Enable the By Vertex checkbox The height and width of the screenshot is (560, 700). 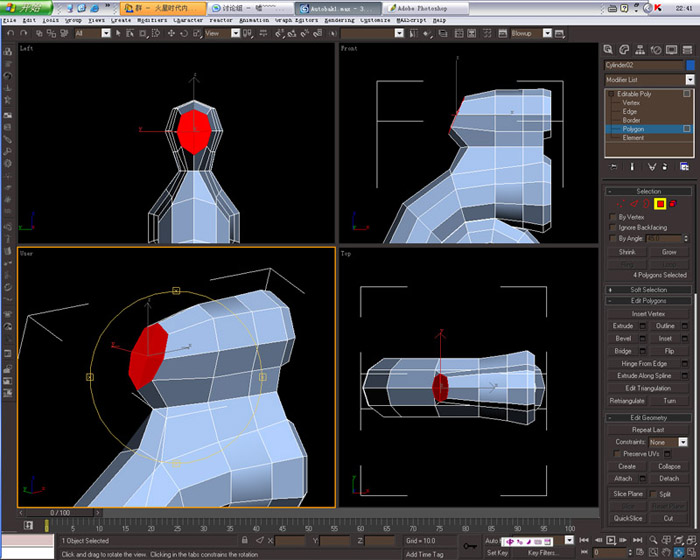click(x=612, y=217)
